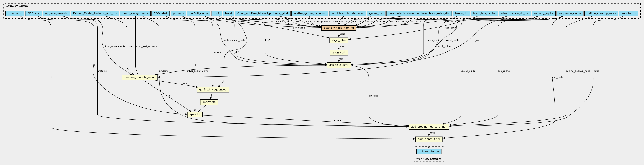The width and height of the screenshot is (644, 165).
Task: Select the thresholds input node
Action: point(14,14)
